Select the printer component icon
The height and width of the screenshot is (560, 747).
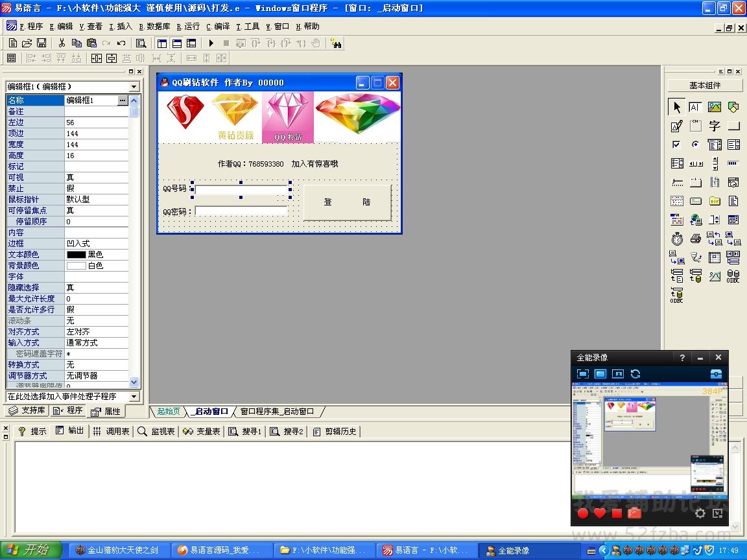695,238
